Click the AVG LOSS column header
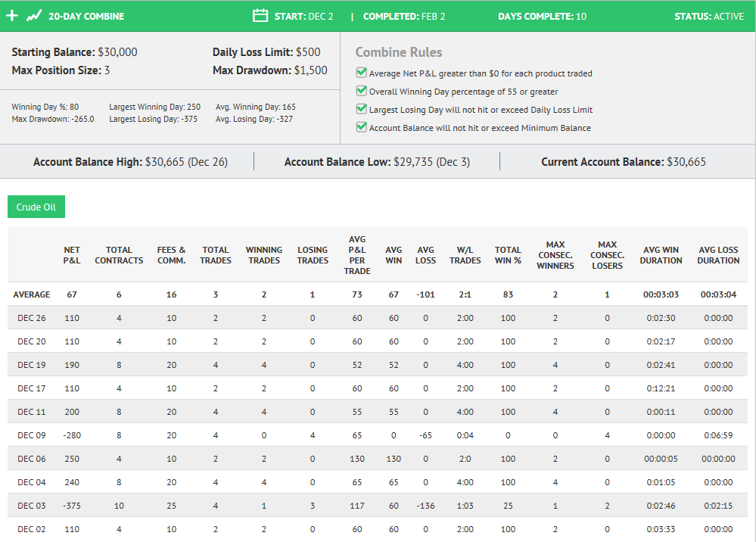This screenshot has width=756, height=542. click(426, 255)
